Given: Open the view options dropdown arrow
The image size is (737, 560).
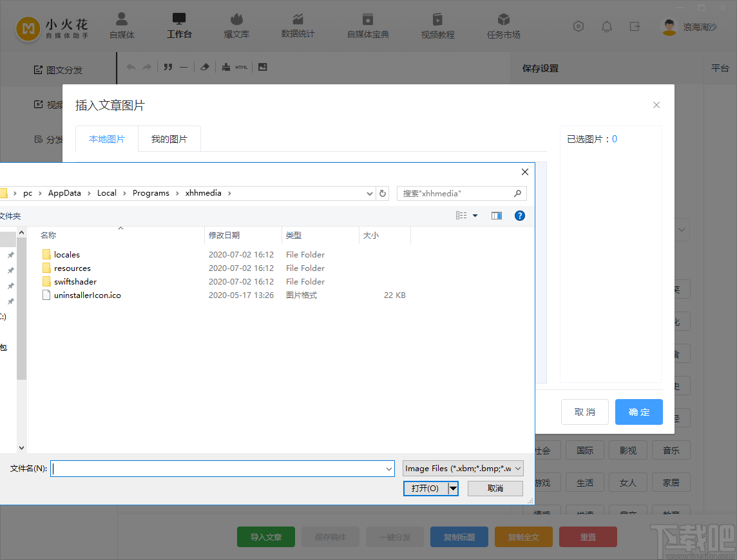Looking at the screenshot, I should pos(475,216).
